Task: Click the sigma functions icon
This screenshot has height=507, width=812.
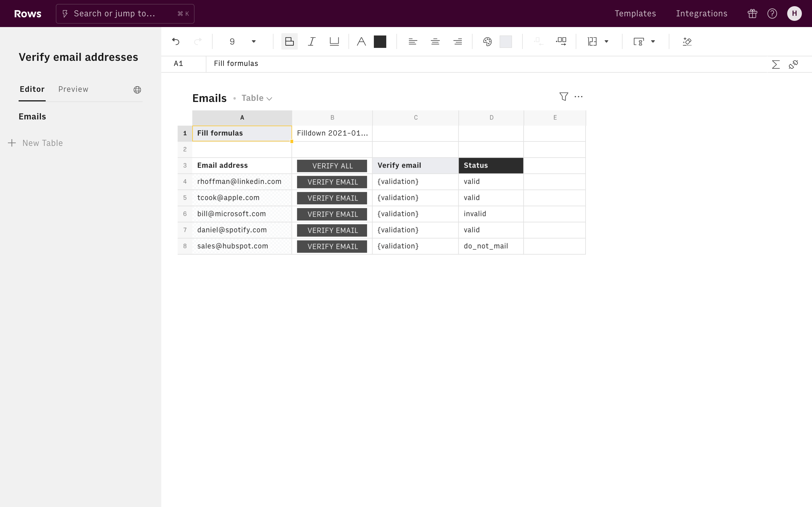Action: click(x=775, y=65)
